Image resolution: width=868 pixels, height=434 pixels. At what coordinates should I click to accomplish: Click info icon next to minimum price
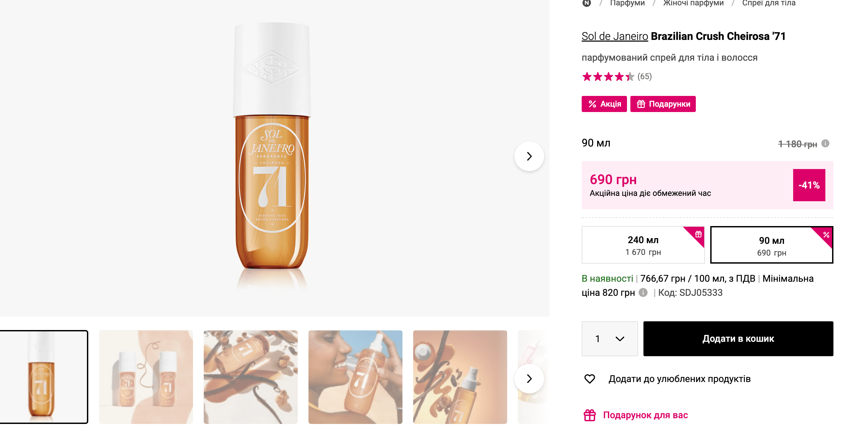[x=643, y=292]
